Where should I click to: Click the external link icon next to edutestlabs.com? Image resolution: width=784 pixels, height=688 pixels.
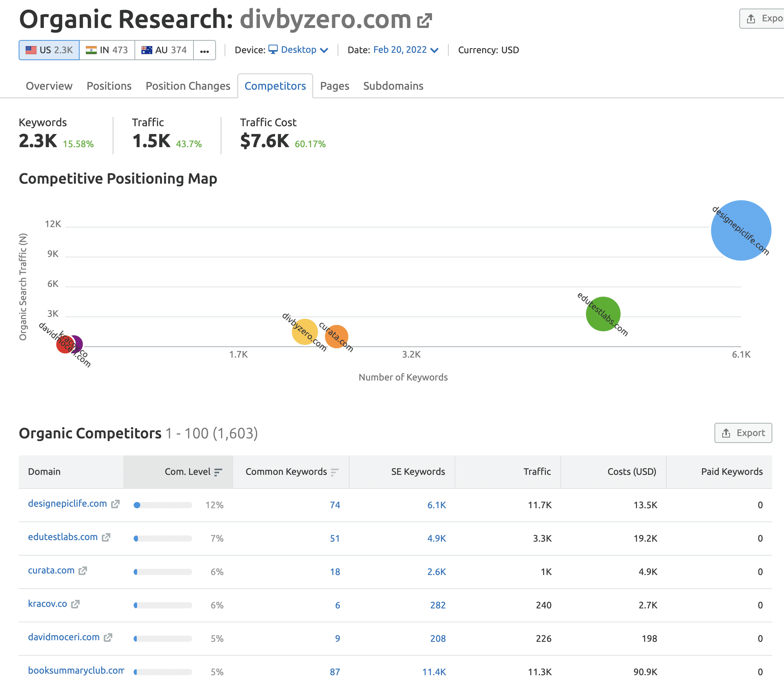pyautogui.click(x=106, y=537)
